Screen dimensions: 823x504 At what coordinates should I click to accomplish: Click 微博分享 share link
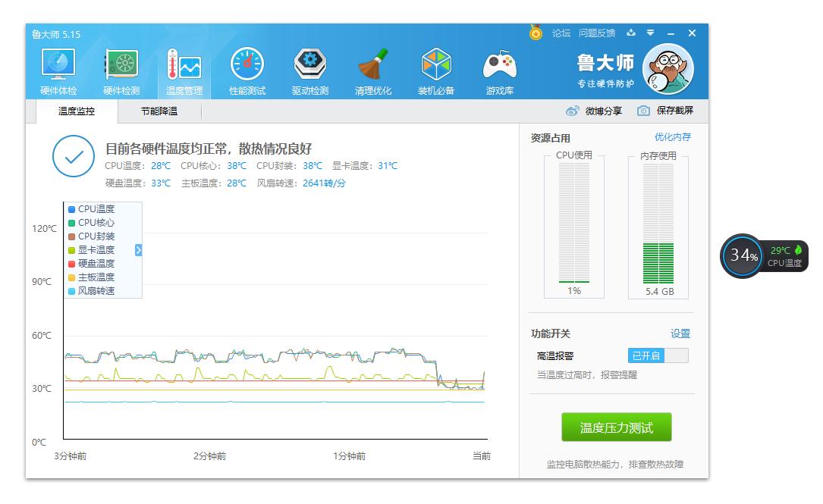(x=604, y=111)
